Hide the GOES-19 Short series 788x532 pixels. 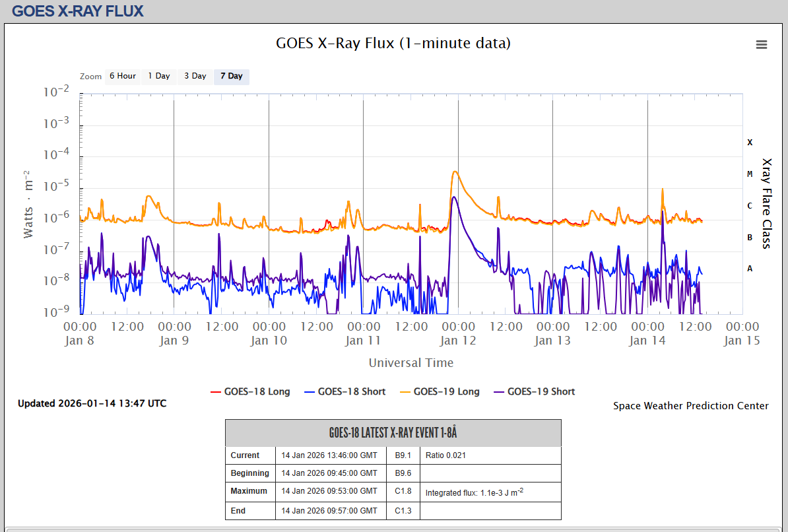[x=533, y=391]
